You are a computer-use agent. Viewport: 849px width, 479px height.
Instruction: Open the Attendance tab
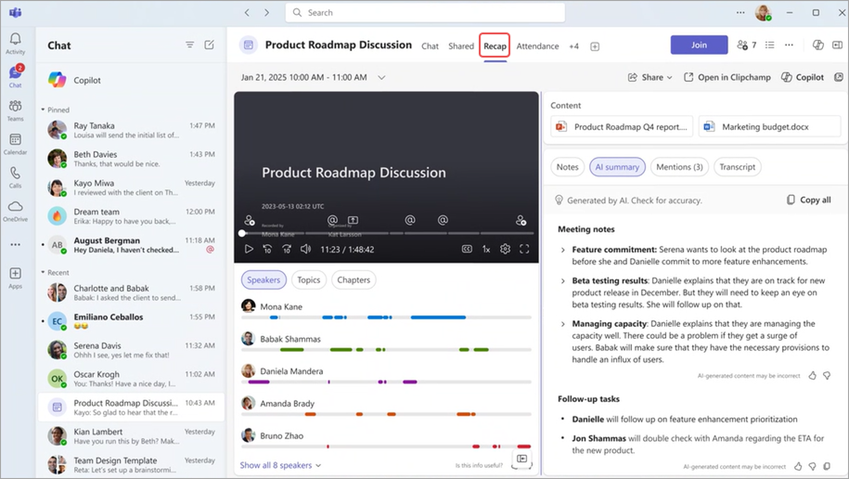537,47
